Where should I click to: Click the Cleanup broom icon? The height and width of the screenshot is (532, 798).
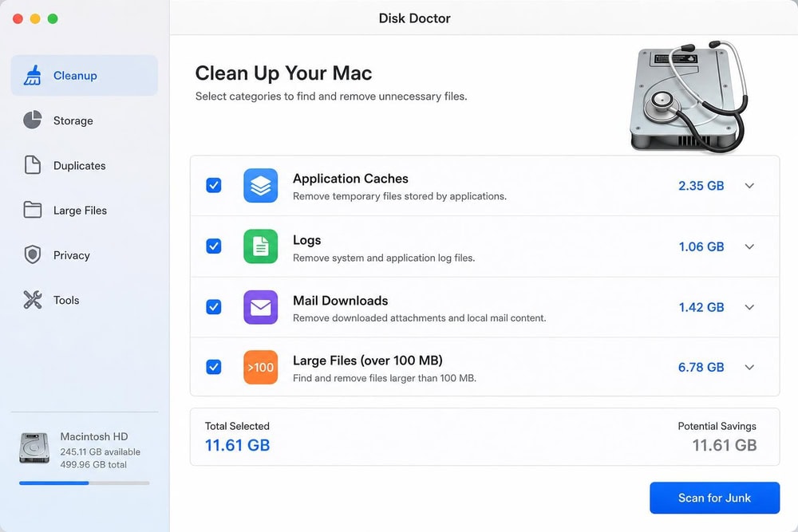pos(33,75)
